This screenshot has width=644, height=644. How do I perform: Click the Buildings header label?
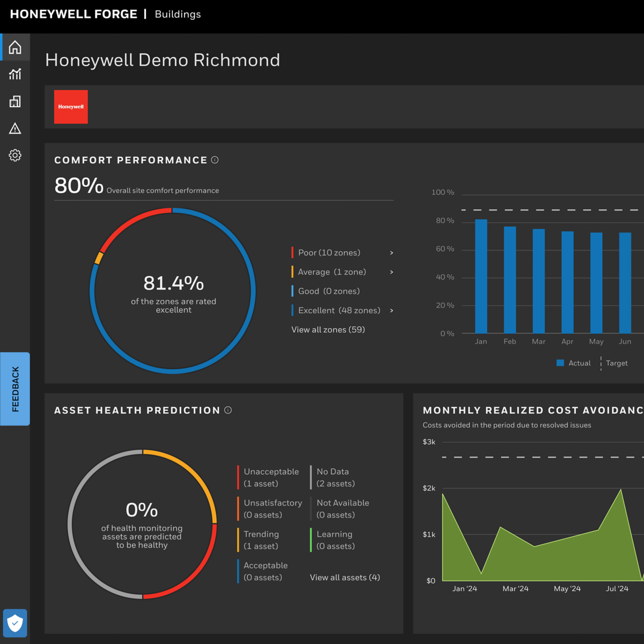pos(178,14)
